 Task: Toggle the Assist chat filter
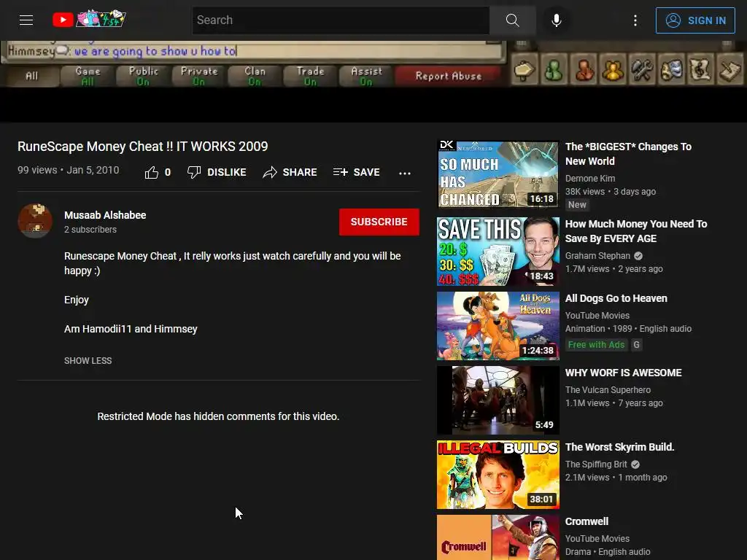tap(366, 76)
